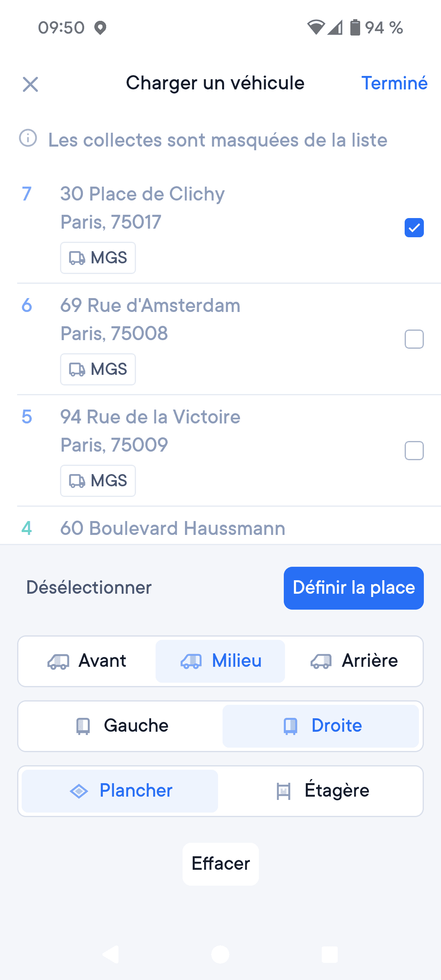This screenshot has height=980, width=441.
Task: Tap the info icon beside collectes notice
Action: coord(28,138)
